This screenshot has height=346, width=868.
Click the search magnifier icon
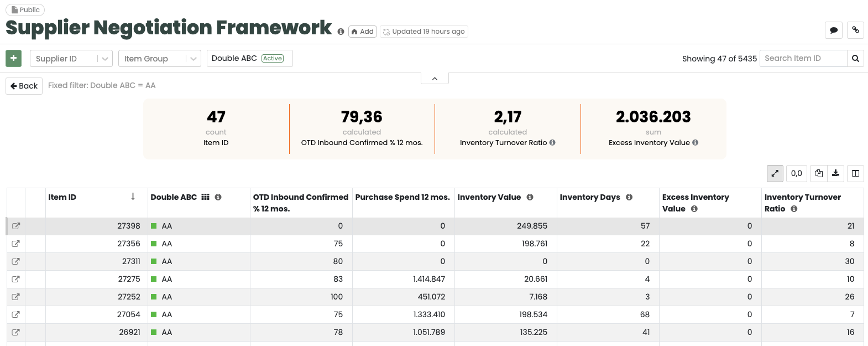(855, 59)
